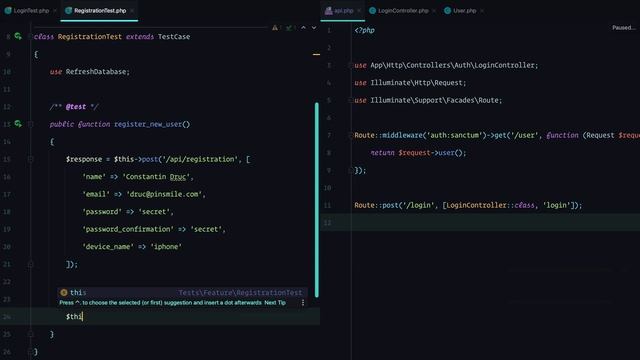The height and width of the screenshot is (360, 640).
Task: Collapse the Route::middleware closure fold
Action: pos(351,135)
